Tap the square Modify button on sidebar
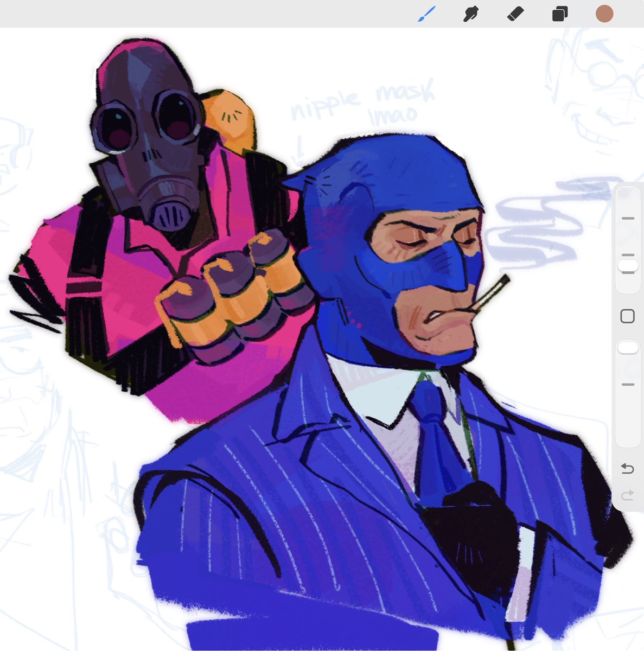The height and width of the screenshot is (651, 644). click(x=628, y=316)
